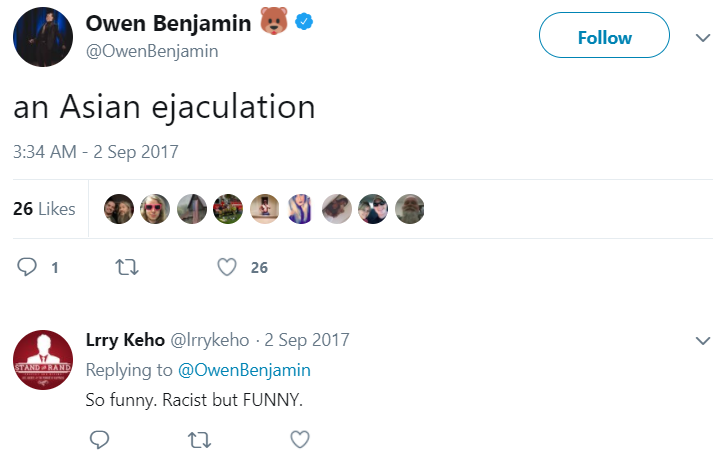
Task: Open Lrry Keho's profile name link
Action: (125, 340)
